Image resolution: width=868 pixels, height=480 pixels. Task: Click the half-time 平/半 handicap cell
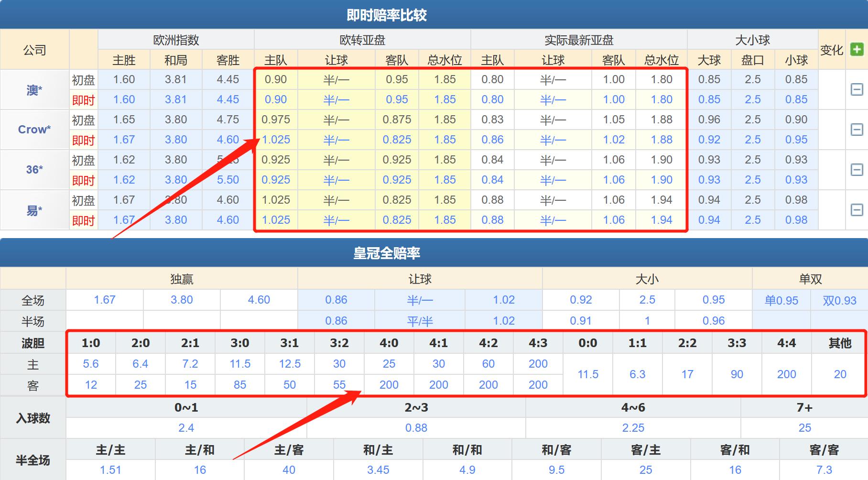click(x=419, y=321)
